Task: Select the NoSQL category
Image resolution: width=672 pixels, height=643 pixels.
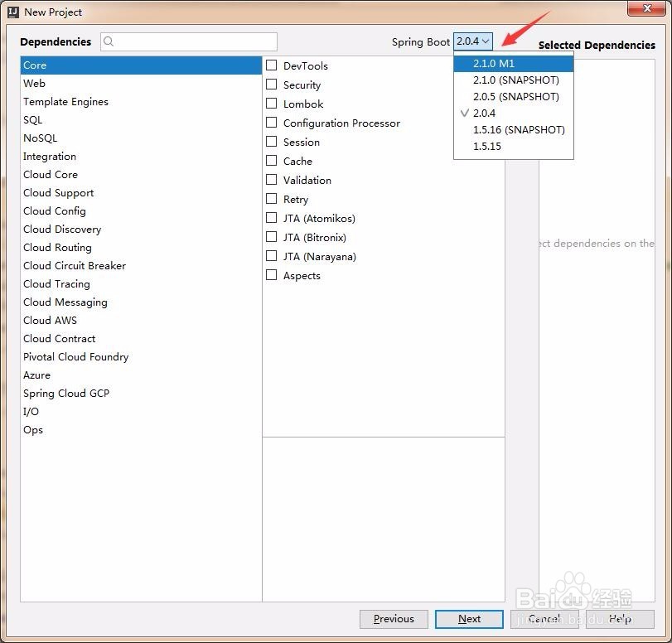Action: coord(141,138)
